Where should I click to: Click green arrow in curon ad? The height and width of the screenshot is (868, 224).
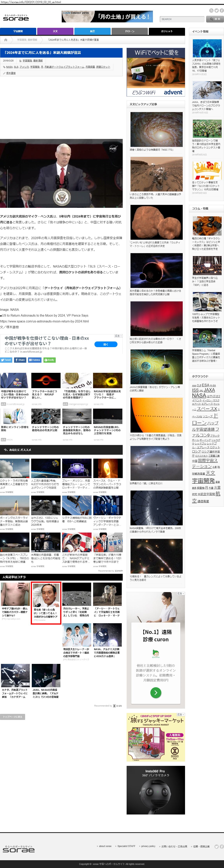155,693
